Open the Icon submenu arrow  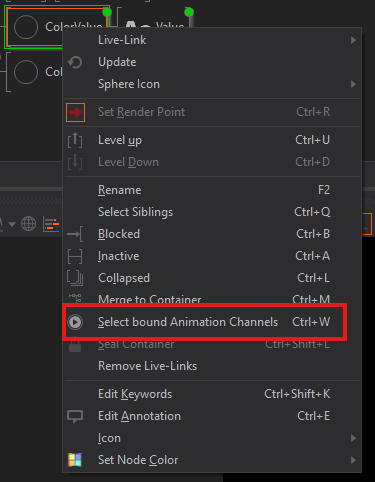pos(353,438)
